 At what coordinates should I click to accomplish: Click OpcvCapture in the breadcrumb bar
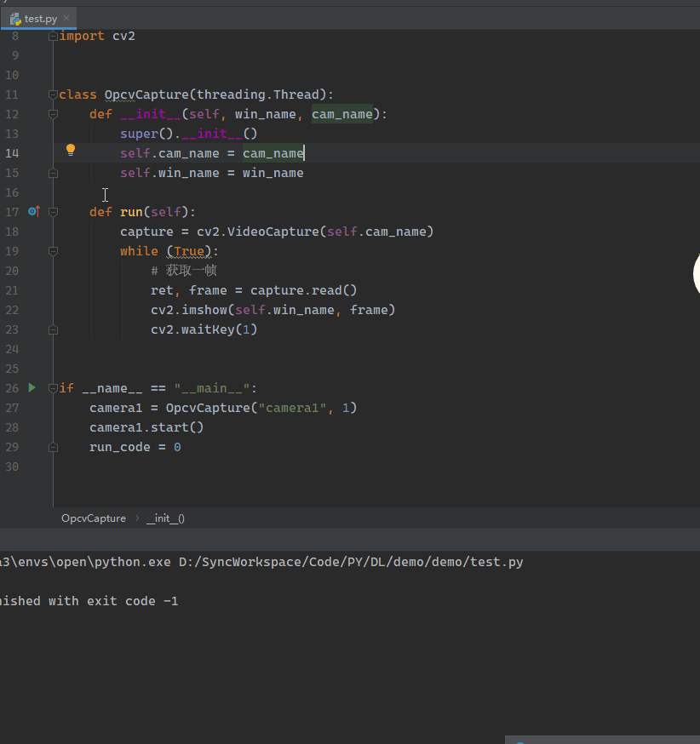pyautogui.click(x=93, y=518)
